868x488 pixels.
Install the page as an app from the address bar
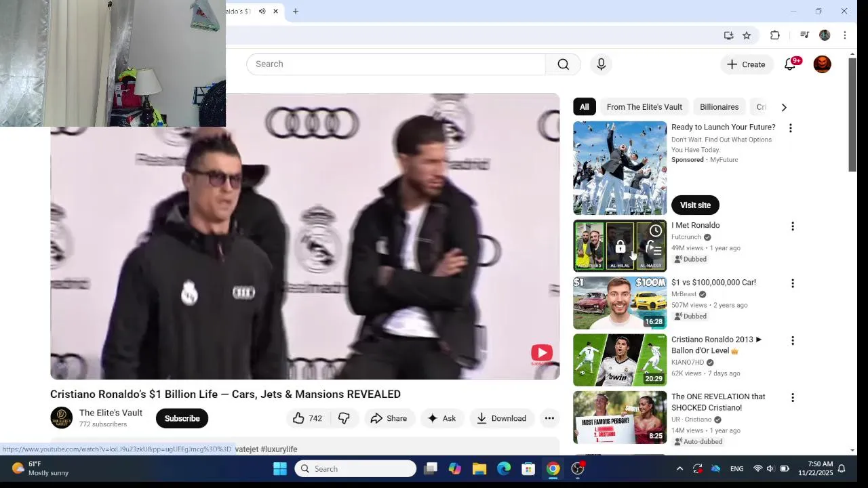click(728, 35)
